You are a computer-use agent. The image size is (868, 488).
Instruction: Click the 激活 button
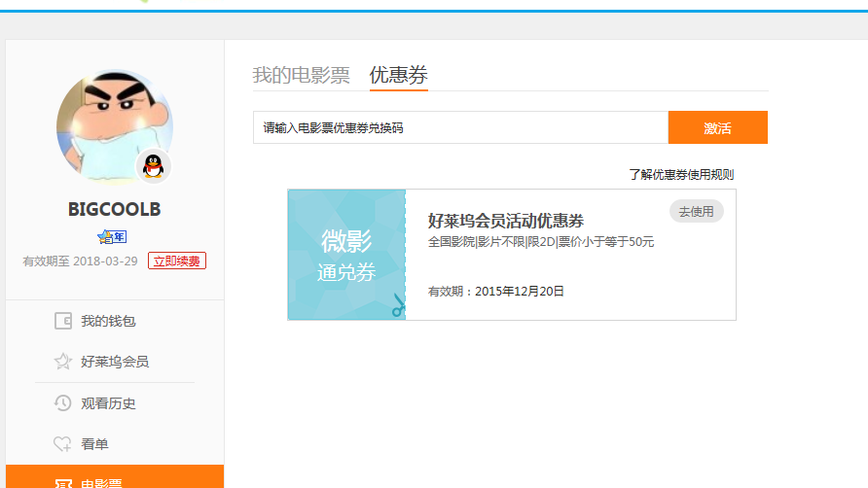coord(717,127)
